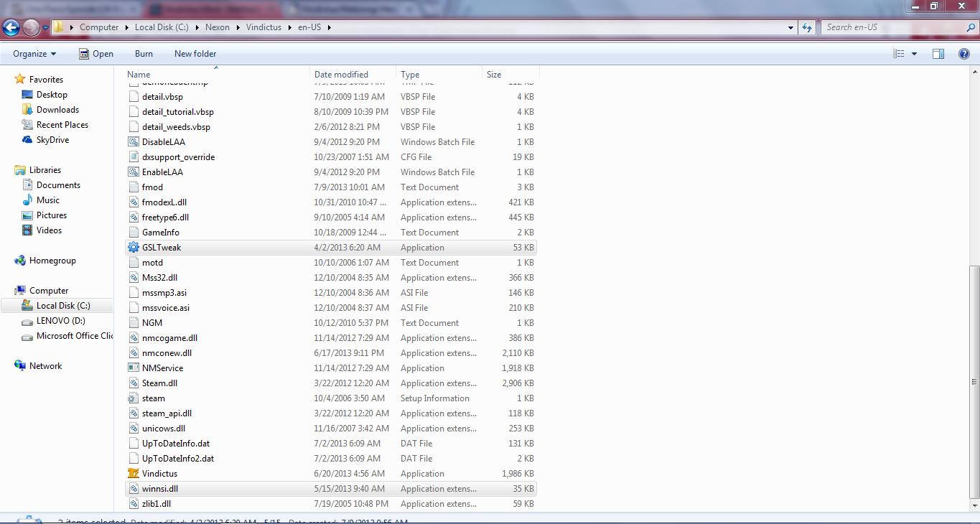Open the address bar history dropdown
This screenshot has height=524, width=980.
(x=790, y=27)
